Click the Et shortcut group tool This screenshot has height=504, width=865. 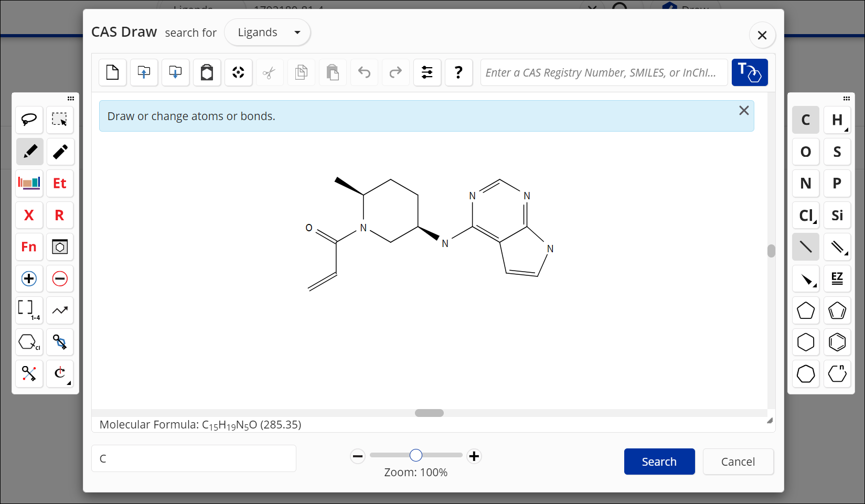pos(60,183)
